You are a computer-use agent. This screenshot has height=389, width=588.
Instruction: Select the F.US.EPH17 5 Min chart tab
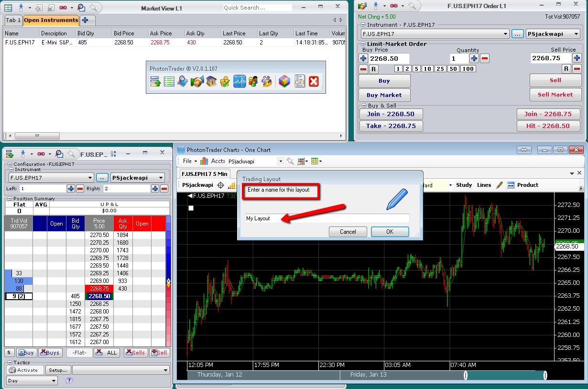(205, 173)
